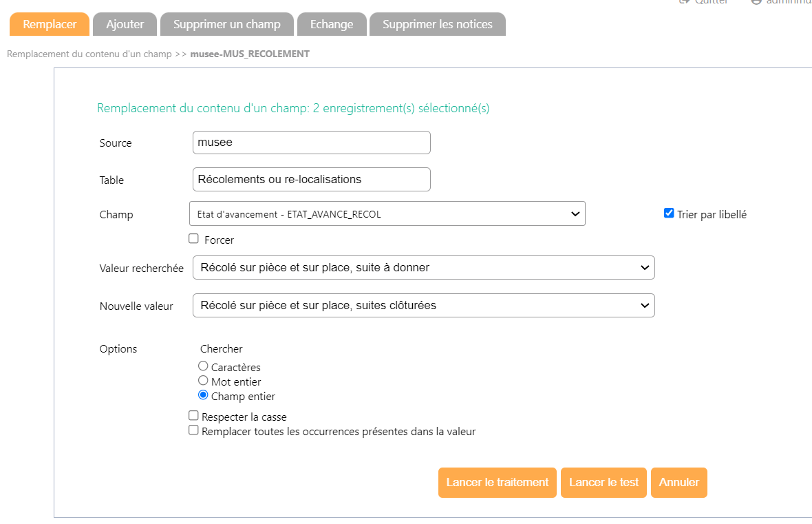
Task: Open the Supprimer un champ tab
Action: (226, 24)
